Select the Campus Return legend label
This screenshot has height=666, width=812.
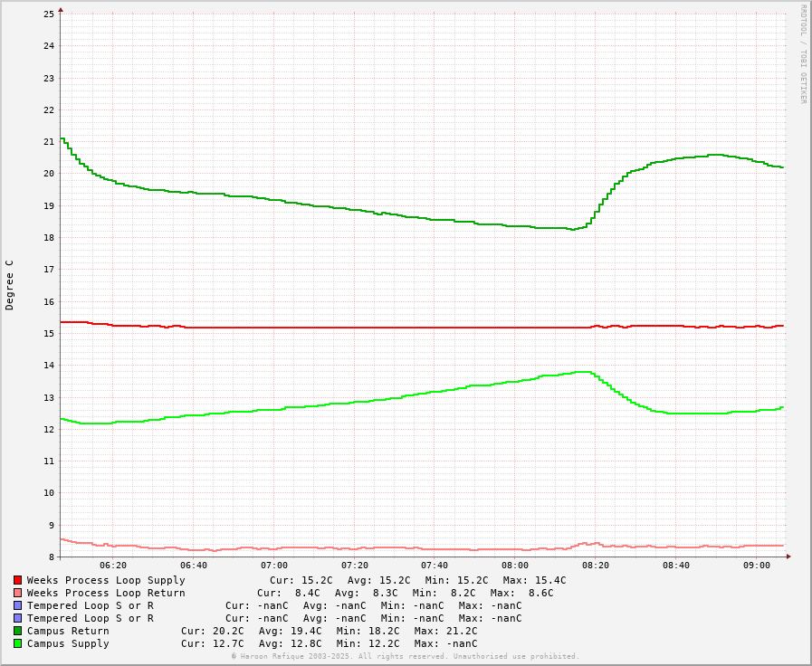pyautogui.click(x=68, y=631)
